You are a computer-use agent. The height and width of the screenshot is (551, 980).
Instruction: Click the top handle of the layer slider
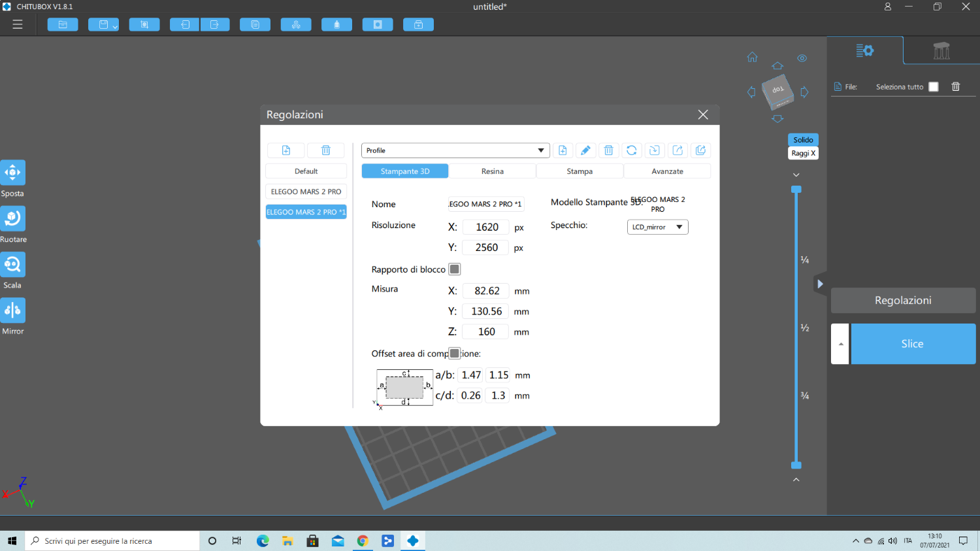pyautogui.click(x=796, y=190)
